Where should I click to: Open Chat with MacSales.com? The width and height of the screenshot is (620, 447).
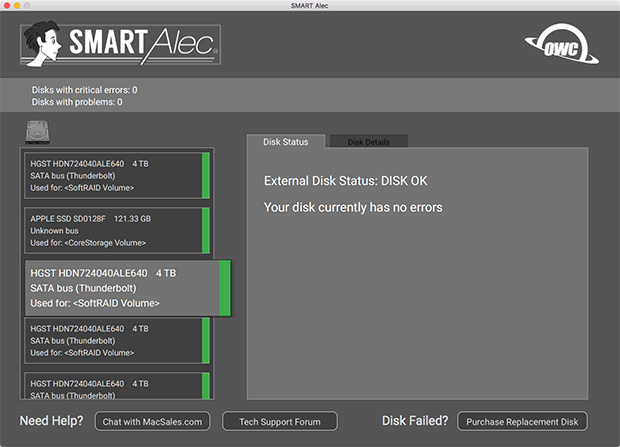(x=152, y=422)
